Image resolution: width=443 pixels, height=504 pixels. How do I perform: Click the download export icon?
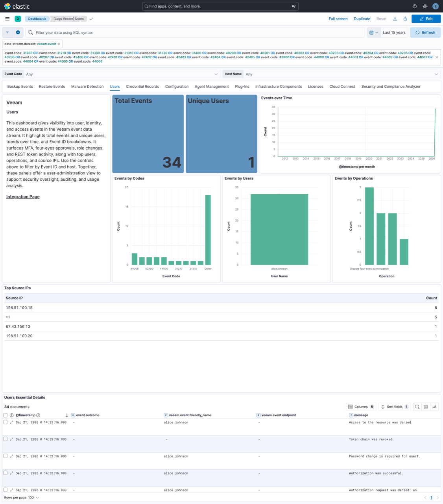click(x=395, y=19)
